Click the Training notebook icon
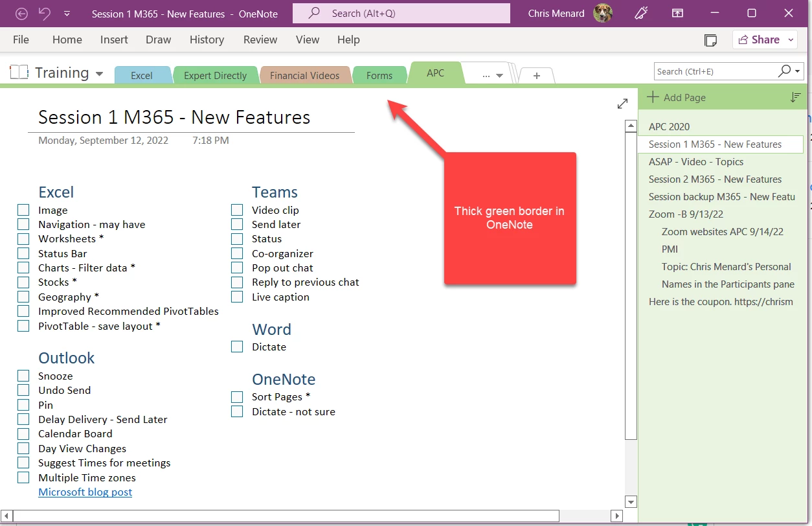Viewport: 812px width, 526px height. [19, 73]
